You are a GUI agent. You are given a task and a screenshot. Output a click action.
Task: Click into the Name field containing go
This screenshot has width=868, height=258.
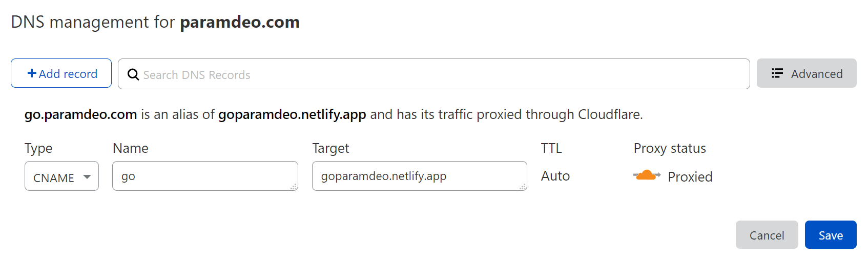[x=205, y=176]
